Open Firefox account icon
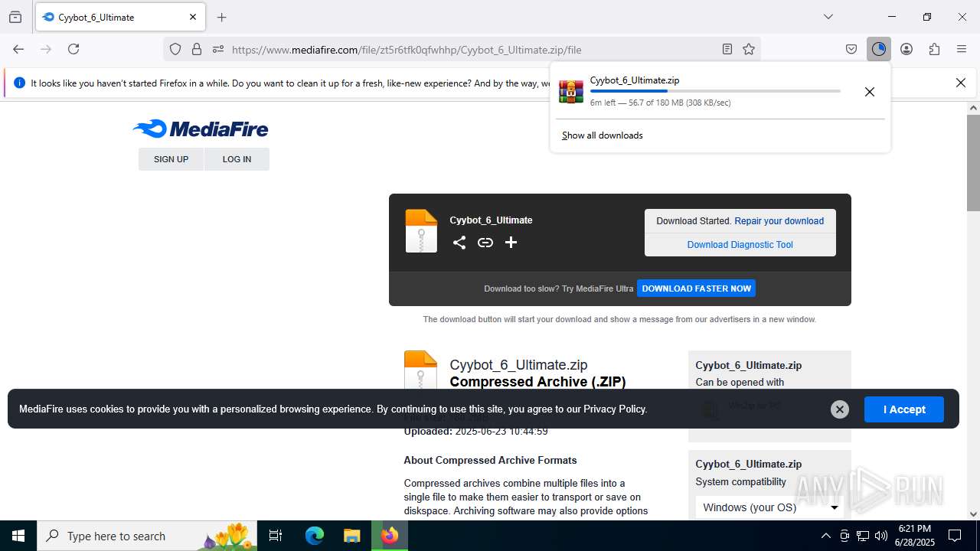Screen dimensions: 980x551 coord(906,49)
